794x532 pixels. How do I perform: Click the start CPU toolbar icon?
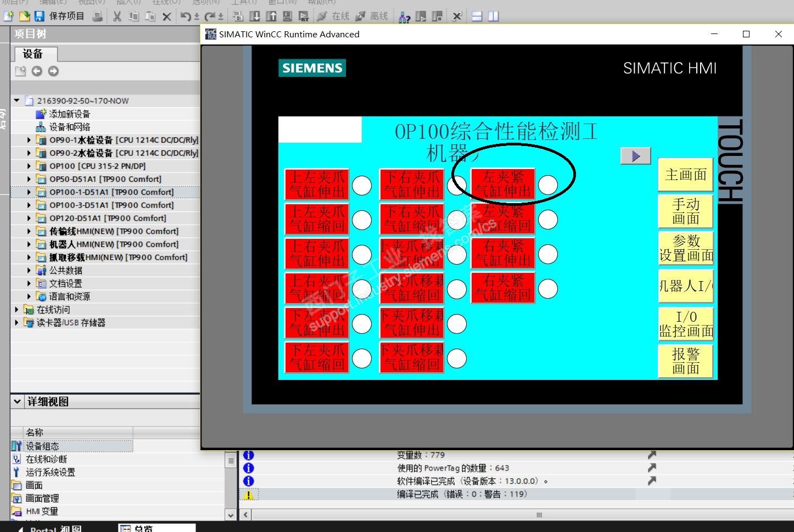pos(421,16)
